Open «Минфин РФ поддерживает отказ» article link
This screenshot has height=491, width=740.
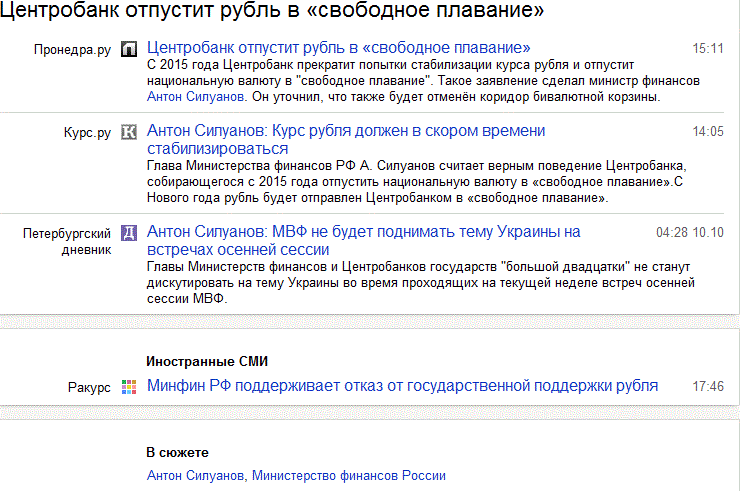[x=402, y=386]
